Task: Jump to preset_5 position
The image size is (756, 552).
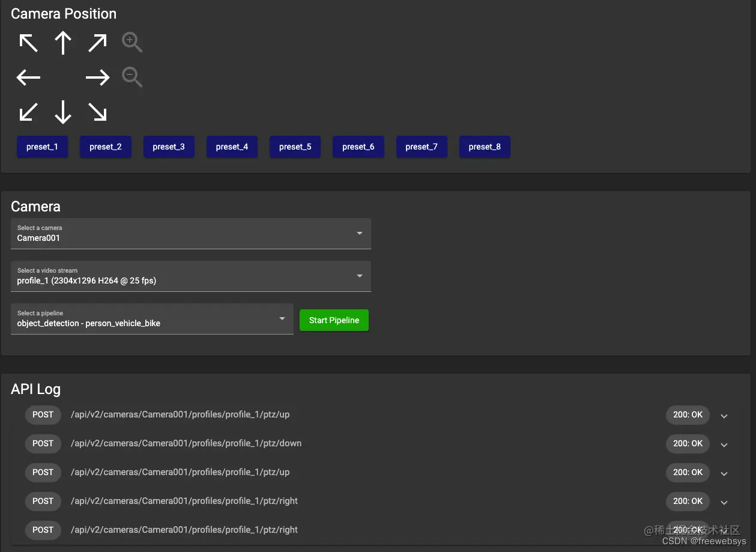Action: 295,147
